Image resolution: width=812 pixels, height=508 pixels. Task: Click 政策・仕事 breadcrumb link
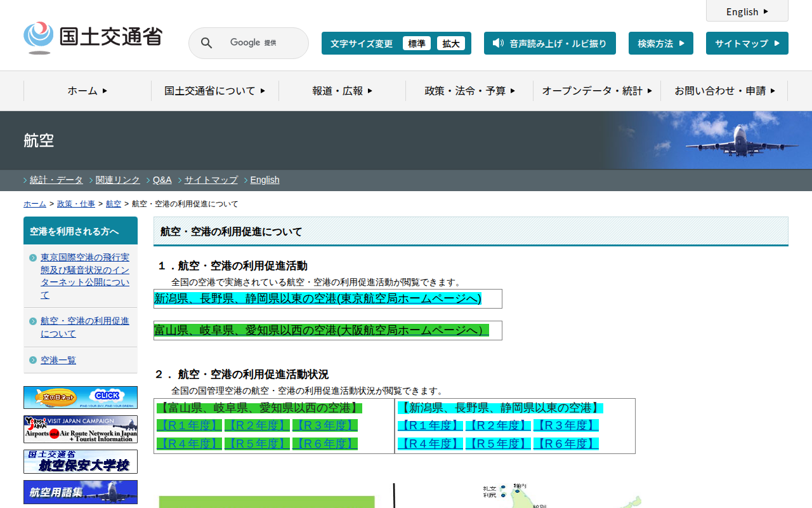(76, 204)
